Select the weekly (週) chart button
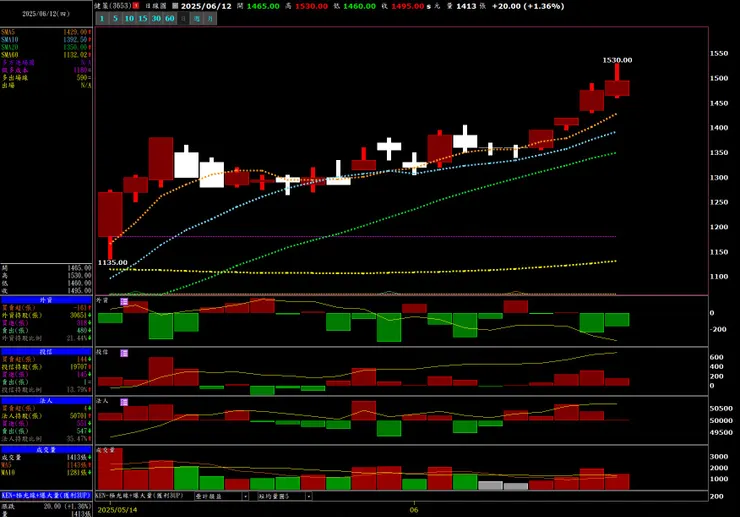This screenshot has height=517, width=740. (x=197, y=18)
